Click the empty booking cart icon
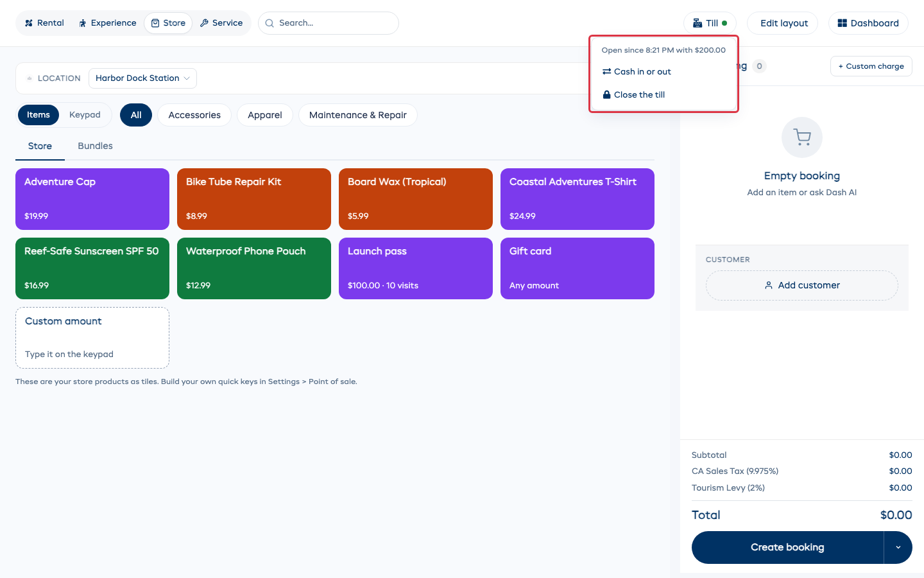The width and height of the screenshot is (924, 578). 802,137
